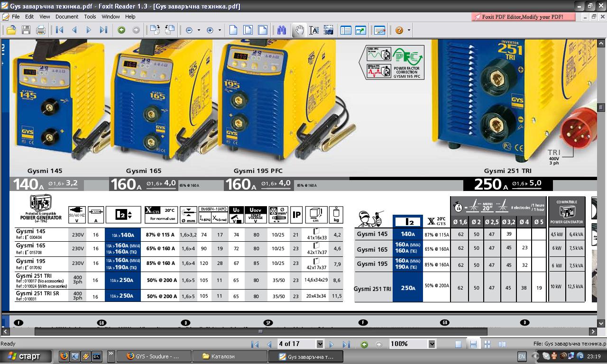Viewport: 607px width, 364px height.
Task: Open zoom-out dropdown arrow
Action: click(199, 30)
